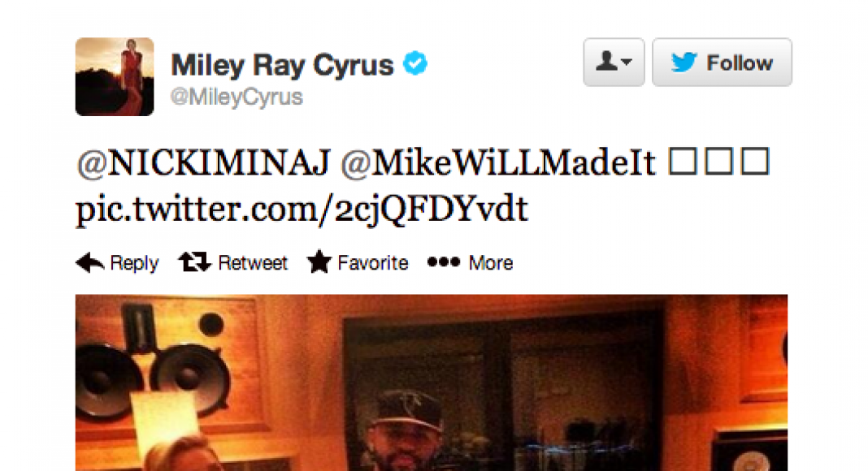Viewport: 868px width, 471px height.
Task: Click the reply arrow icon
Action: tap(89, 262)
